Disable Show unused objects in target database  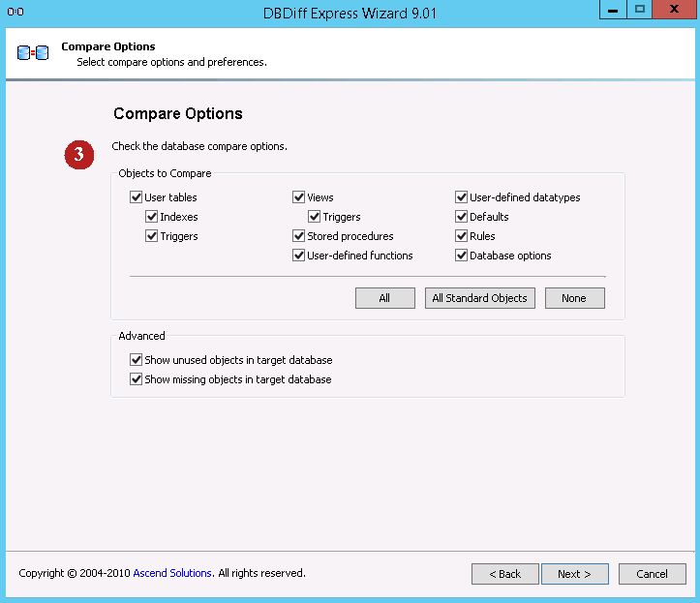point(137,360)
